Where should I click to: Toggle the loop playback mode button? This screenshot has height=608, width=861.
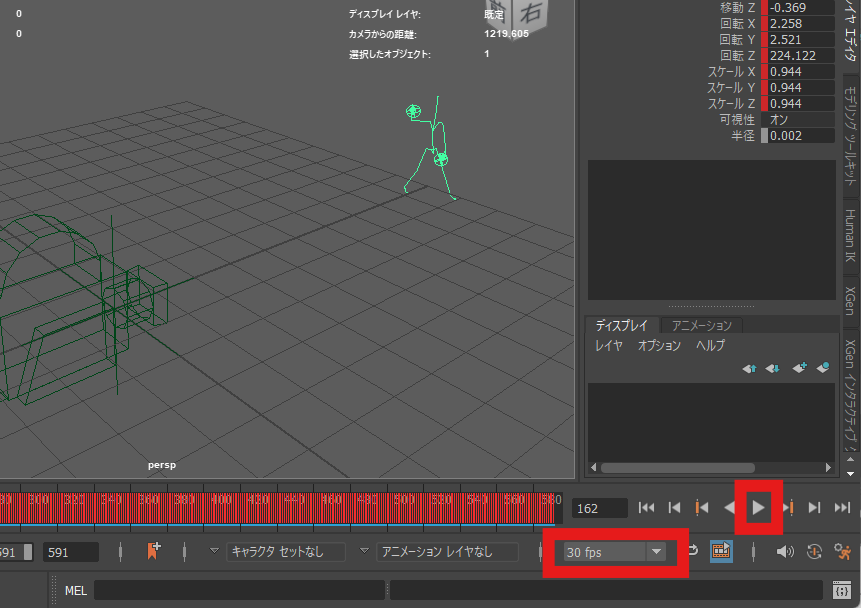[x=693, y=551]
